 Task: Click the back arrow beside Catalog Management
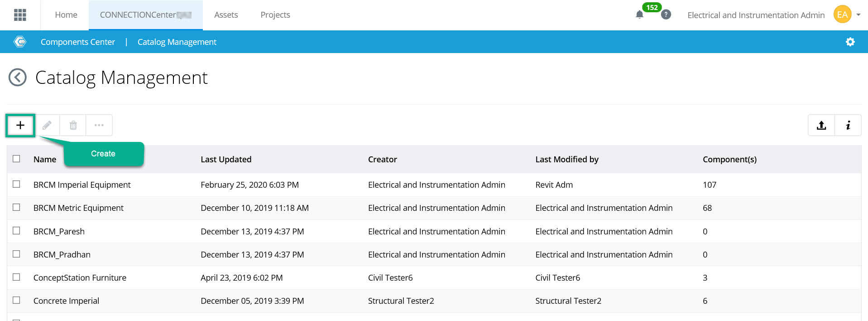pos(18,78)
